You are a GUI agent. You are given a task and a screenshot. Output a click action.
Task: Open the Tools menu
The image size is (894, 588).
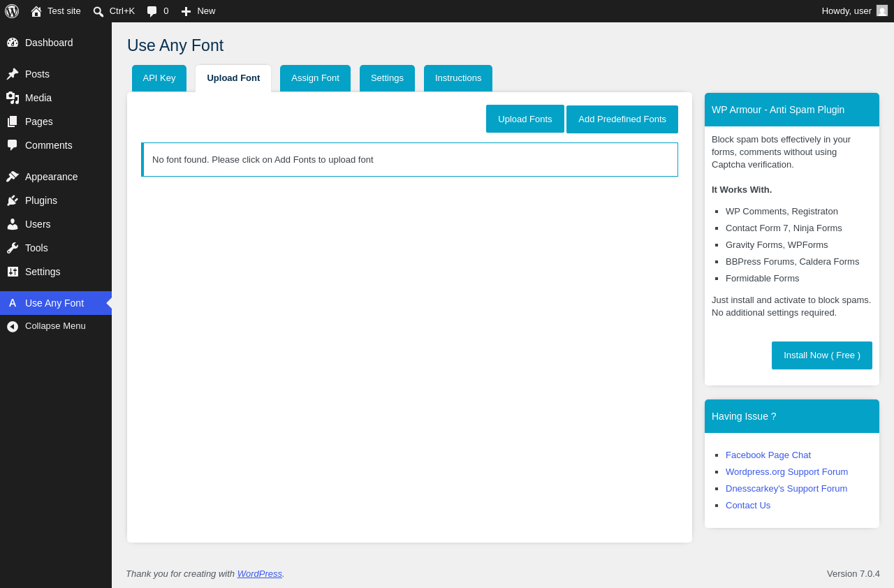(x=56, y=248)
